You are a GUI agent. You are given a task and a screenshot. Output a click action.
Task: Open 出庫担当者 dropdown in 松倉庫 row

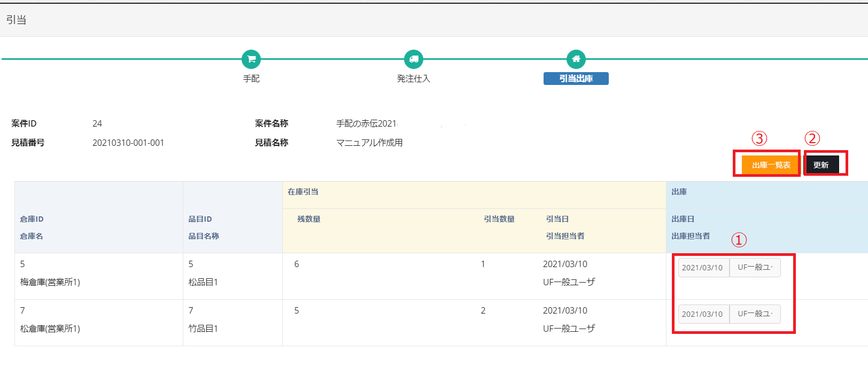(x=755, y=314)
